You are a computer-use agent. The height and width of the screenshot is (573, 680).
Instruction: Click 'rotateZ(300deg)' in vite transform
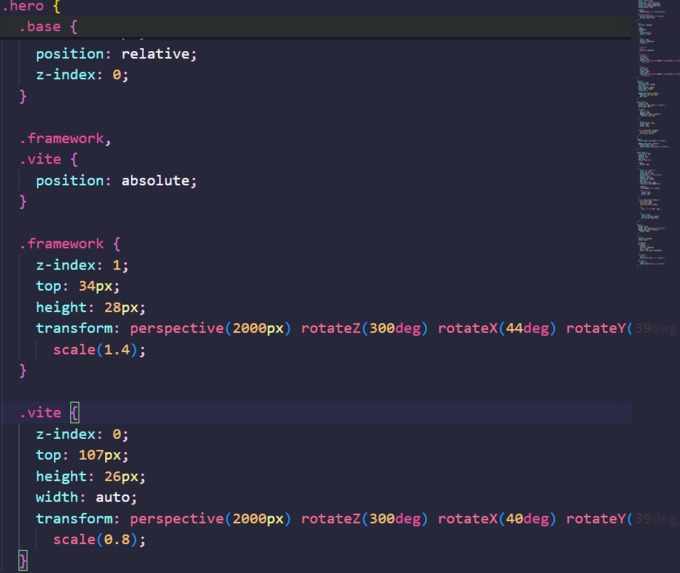[364, 519]
